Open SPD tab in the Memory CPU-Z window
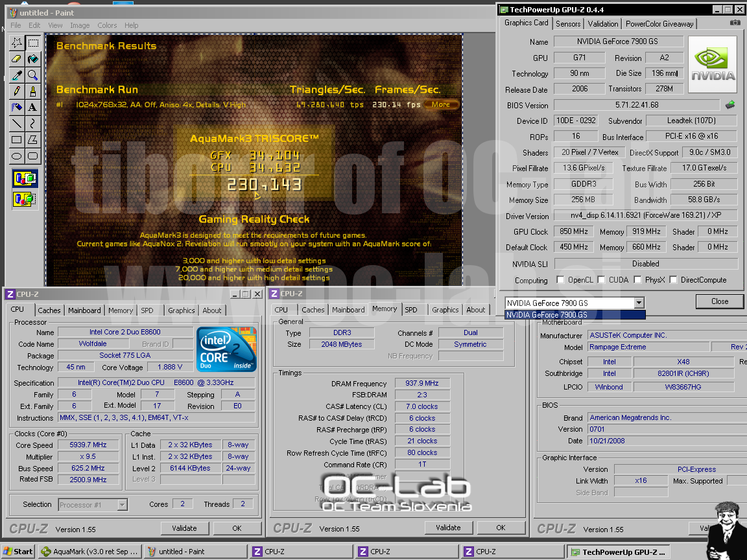This screenshot has width=747, height=560. (410, 310)
